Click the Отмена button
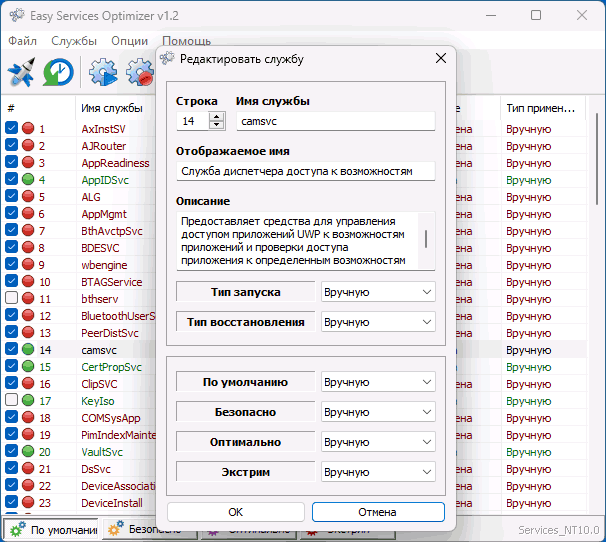Viewport: 606px width, 542px height. coord(378,512)
